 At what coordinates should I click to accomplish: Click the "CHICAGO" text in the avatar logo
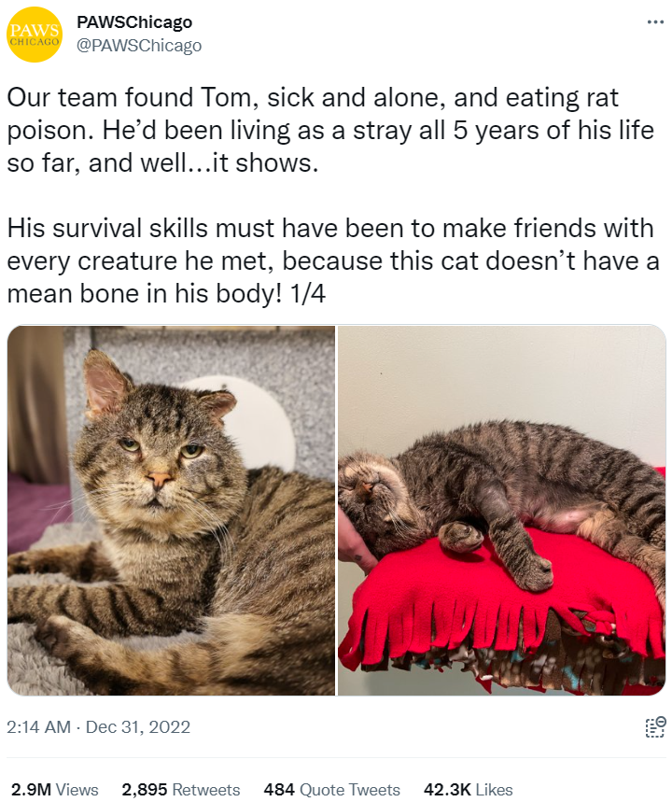click(x=34, y=41)
